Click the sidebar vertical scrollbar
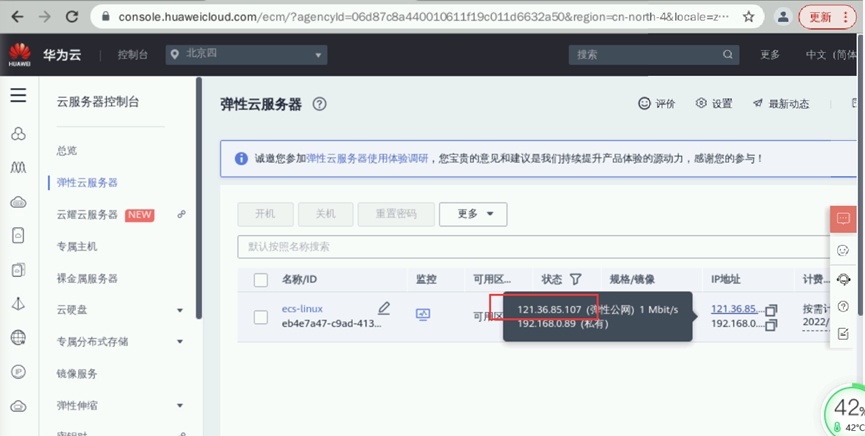 pos(199,198)
